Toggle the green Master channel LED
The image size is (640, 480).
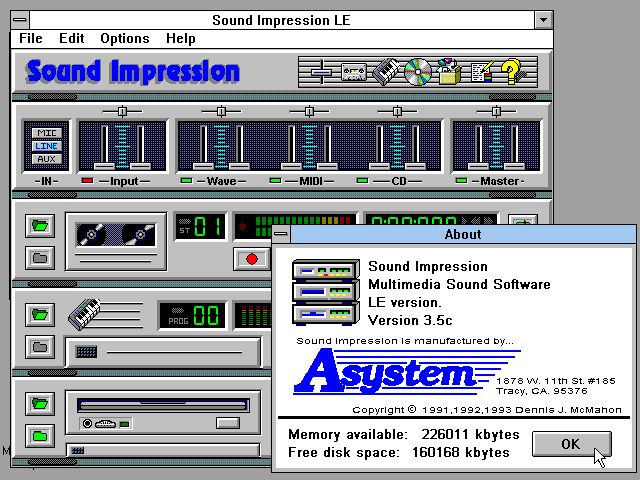461,180
